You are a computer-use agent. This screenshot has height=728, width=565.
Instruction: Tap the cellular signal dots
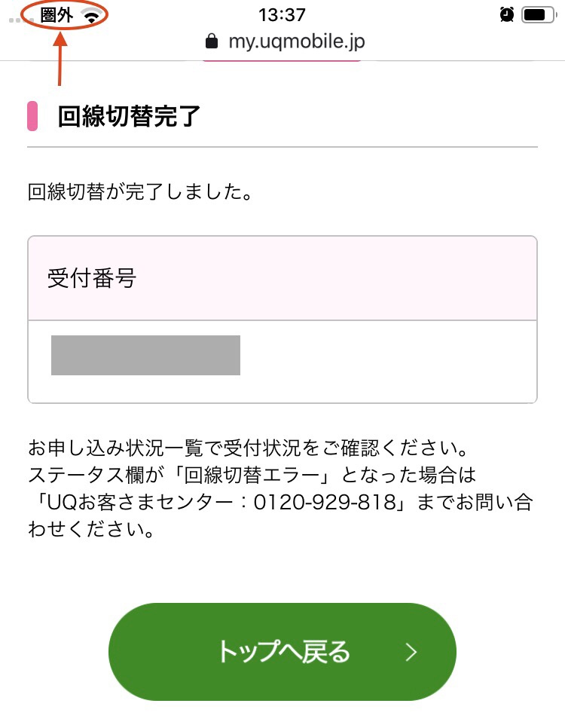[x=17, y=17]
